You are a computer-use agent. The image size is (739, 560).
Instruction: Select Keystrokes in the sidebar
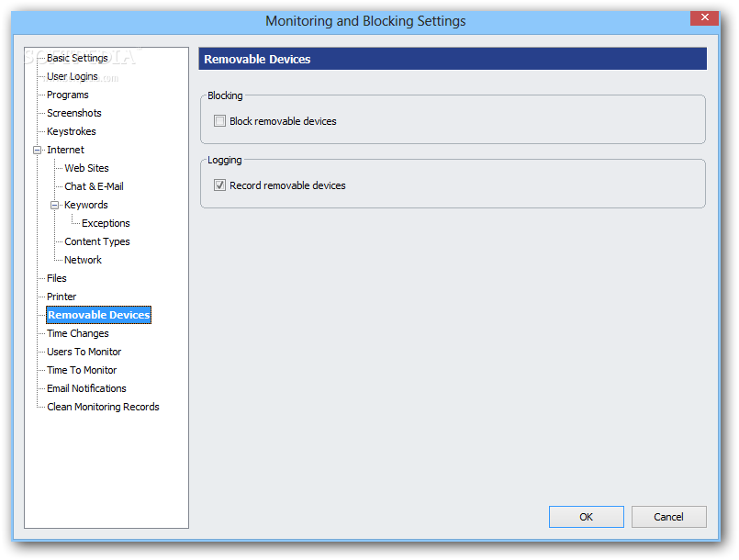tap(72, 131)
